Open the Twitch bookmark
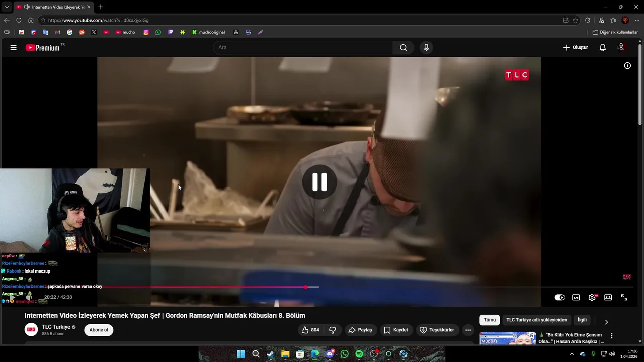The height and width of the screenshot is (362, 644). point(170,32)
